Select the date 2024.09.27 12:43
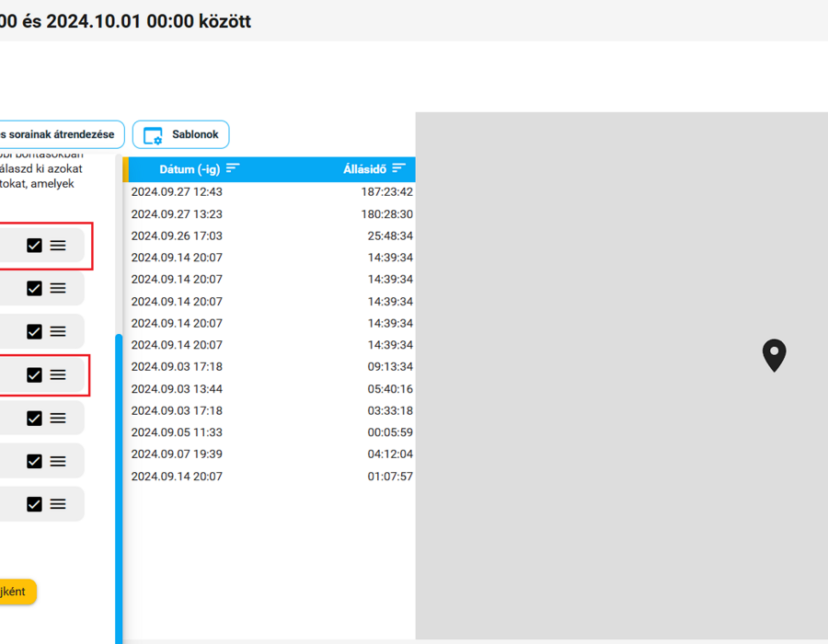828x644 pixels. pyautogui.click(x=177, y=192)
